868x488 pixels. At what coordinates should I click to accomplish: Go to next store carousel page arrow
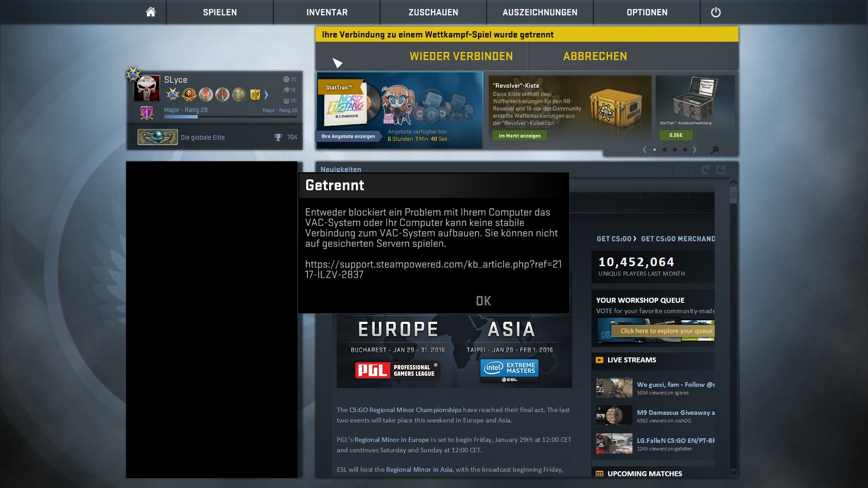(695, 150)
